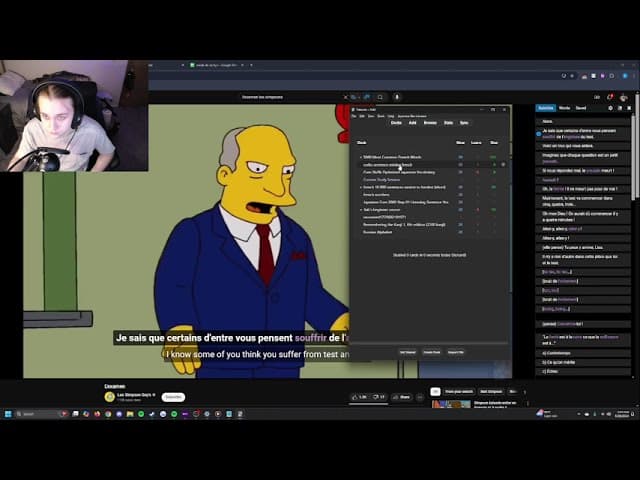Click the Get Shared button in Anki

pyautogui.click(x=408, y=352)
